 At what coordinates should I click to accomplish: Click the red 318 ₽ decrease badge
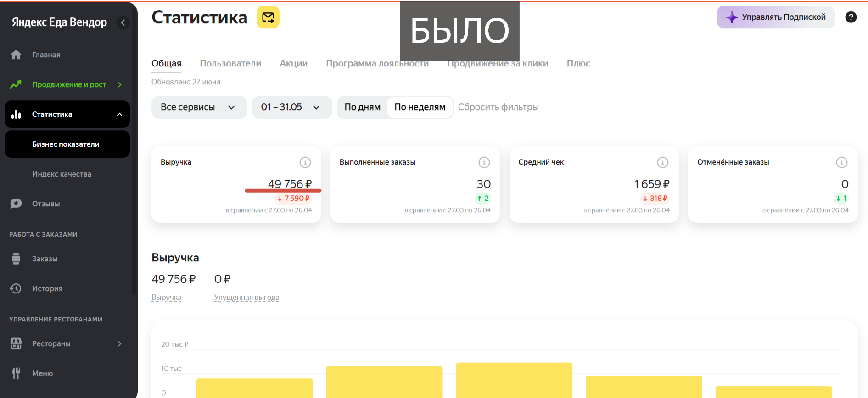pos(655,198)
